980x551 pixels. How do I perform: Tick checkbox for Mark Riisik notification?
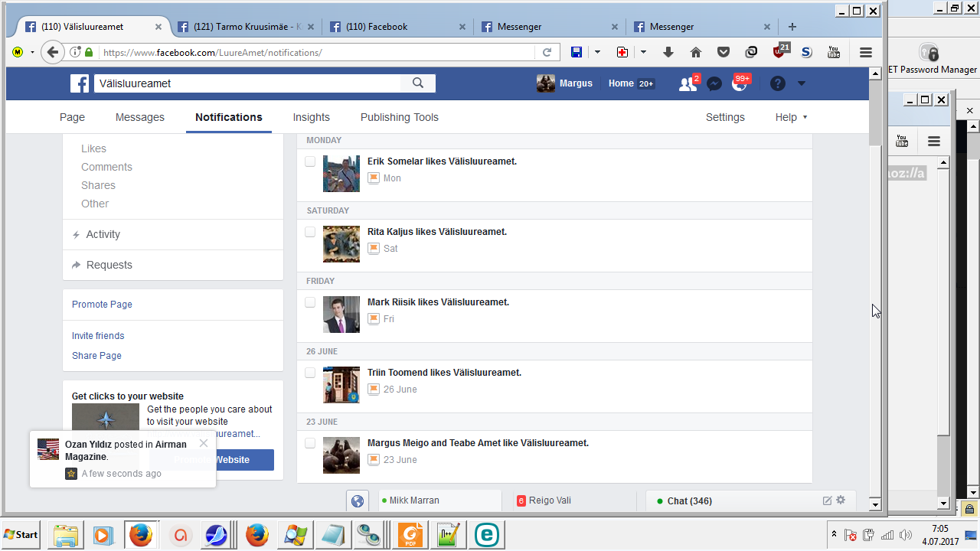coord(310,302)
